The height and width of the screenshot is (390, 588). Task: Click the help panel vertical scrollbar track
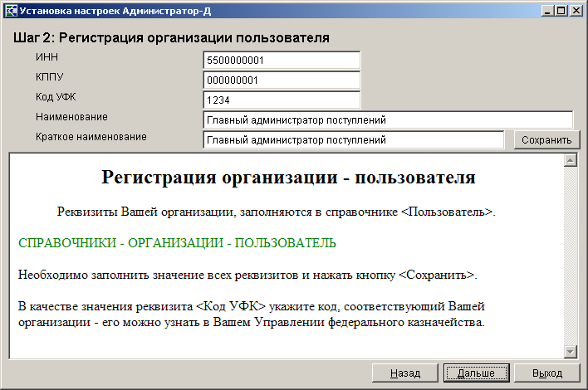pos(571,256)
